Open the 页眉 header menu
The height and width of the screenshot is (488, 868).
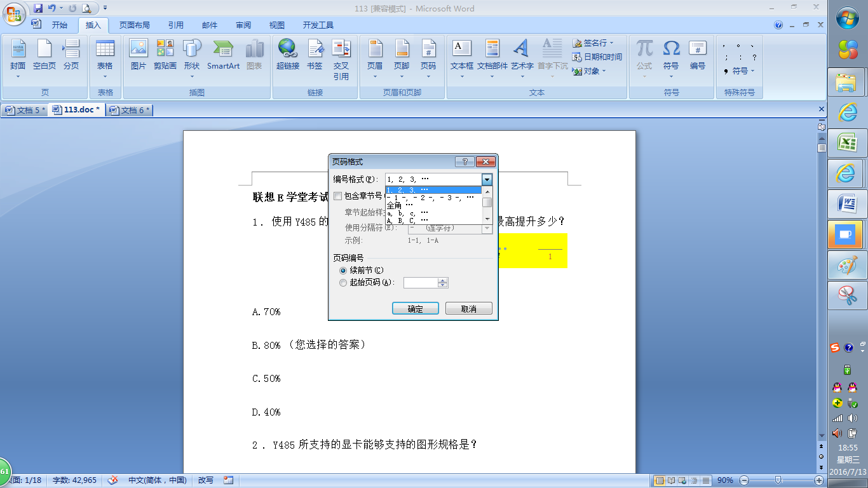(375, 57)
